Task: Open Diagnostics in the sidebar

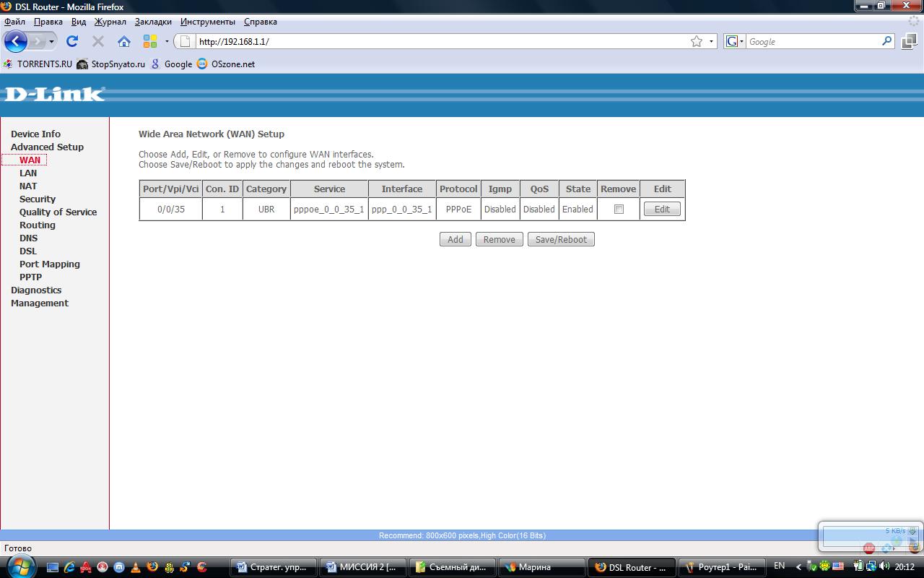Action: pos(36,290)
